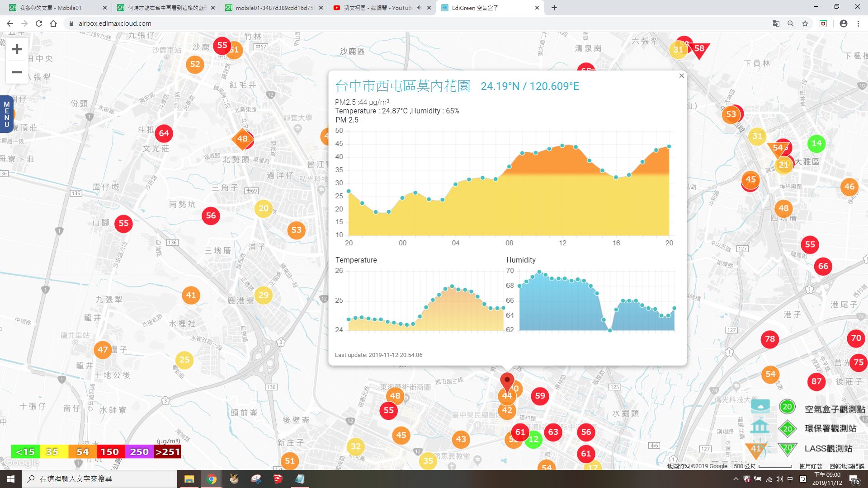Select the orange 46 marker at right edge
This screenshot has height=488, width=868.
tap(849, 187)
